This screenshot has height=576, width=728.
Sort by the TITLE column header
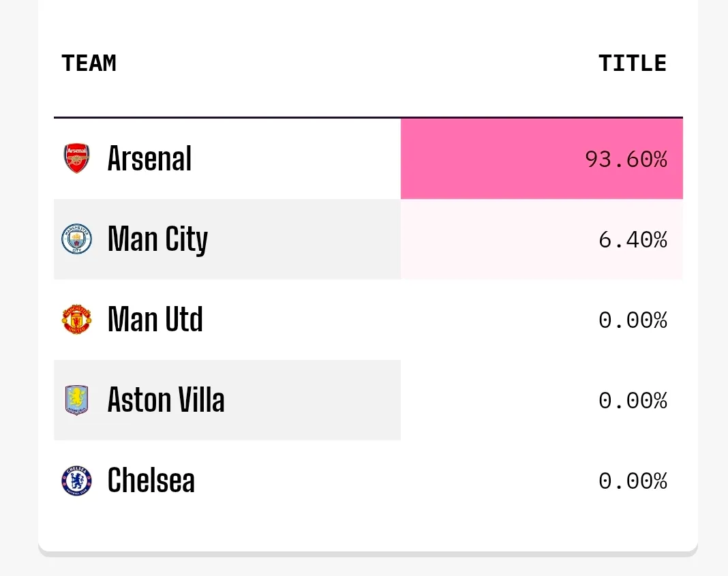click(x=632, y=63)
